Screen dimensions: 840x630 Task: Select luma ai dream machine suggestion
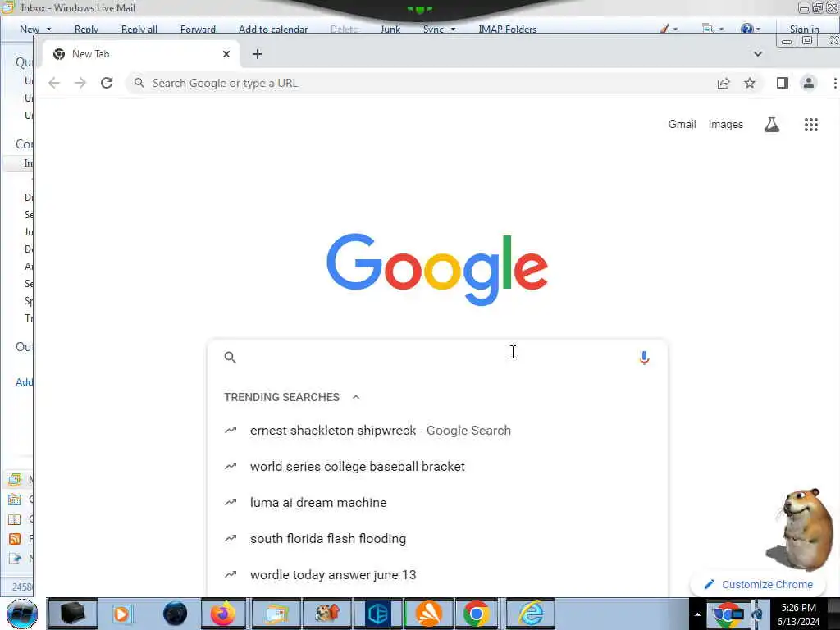[438, 503]
